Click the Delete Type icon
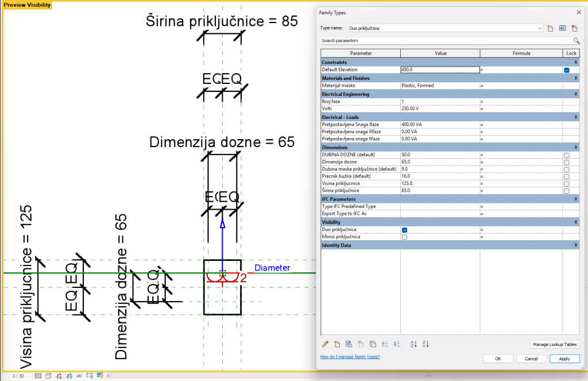The image size is (588, 381). [x=574, y=28]
